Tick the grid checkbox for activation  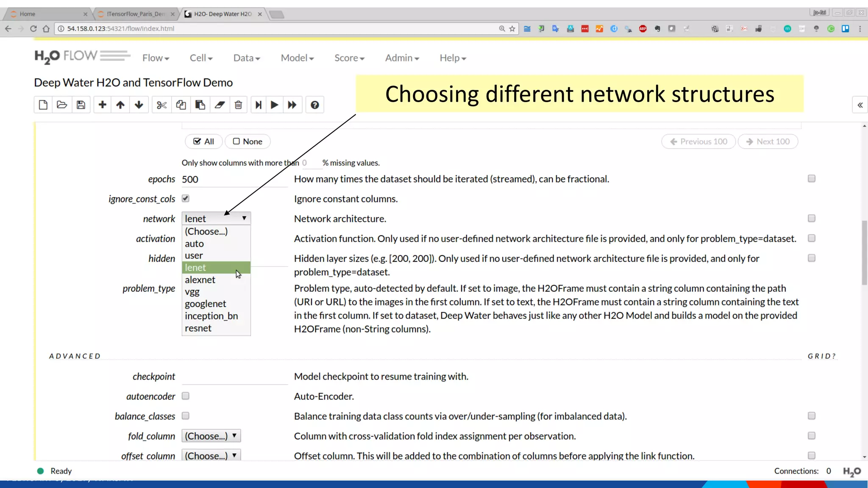812,238
